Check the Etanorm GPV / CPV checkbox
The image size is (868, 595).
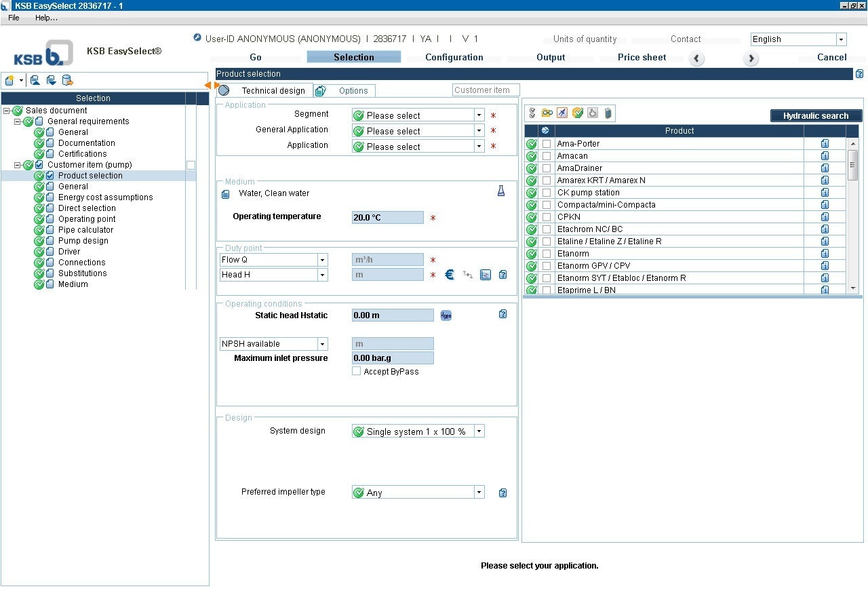[547, 266]
